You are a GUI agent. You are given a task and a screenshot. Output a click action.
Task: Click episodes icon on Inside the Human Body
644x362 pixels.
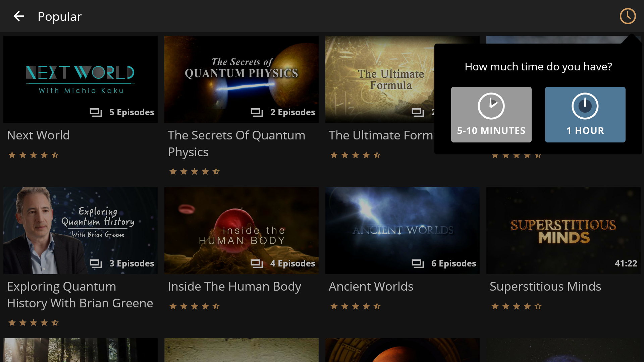(257, 263)
